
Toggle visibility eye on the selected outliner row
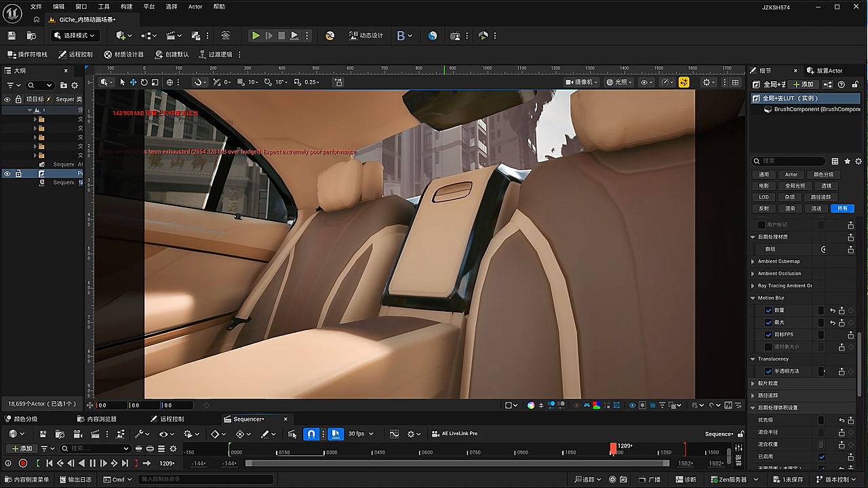(7, 174)
